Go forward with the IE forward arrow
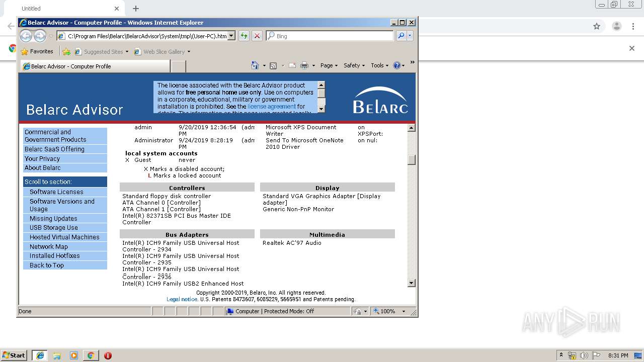 (x=40, y=36)
